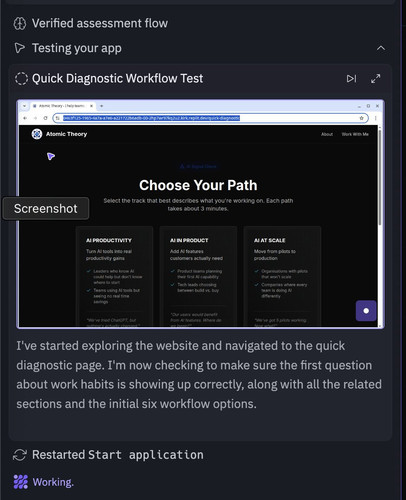
Task: Open a new tab in preview browser
Action: [102, 106]
